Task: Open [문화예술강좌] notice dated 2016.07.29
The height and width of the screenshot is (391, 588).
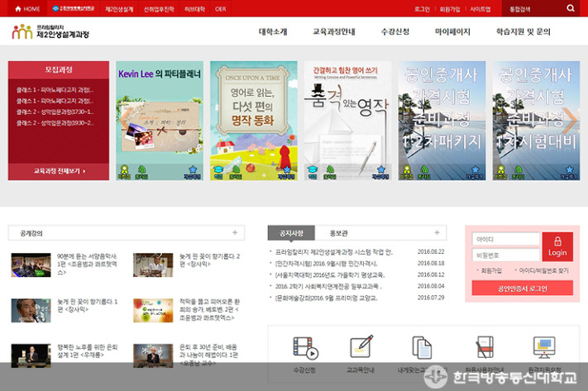Action: pyautogui.click(x=326, y=298)
